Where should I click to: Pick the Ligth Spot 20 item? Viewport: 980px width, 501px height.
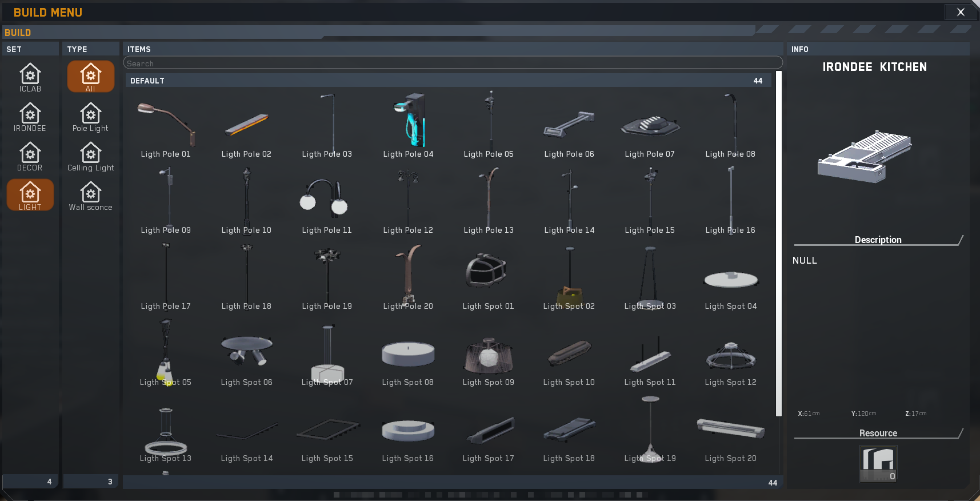tap(730, 430)
